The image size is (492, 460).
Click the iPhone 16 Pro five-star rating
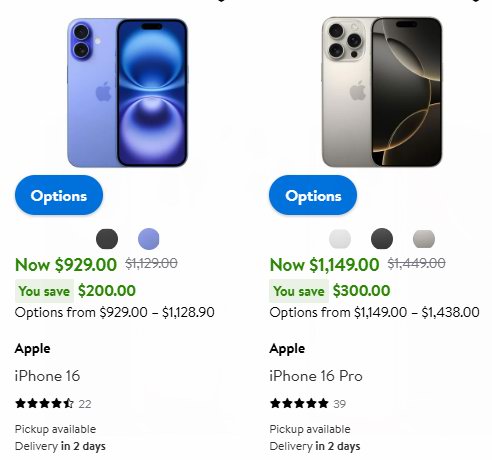[299, 404]
